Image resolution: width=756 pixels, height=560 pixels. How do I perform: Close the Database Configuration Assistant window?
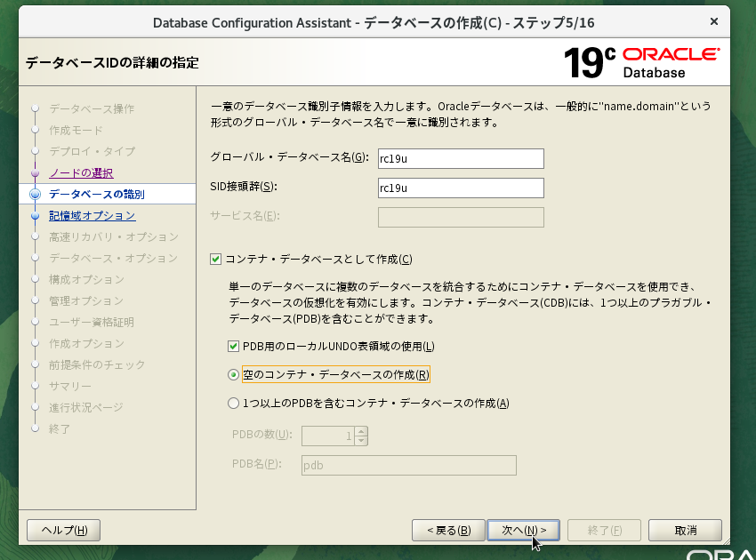(x=714, y=21)
